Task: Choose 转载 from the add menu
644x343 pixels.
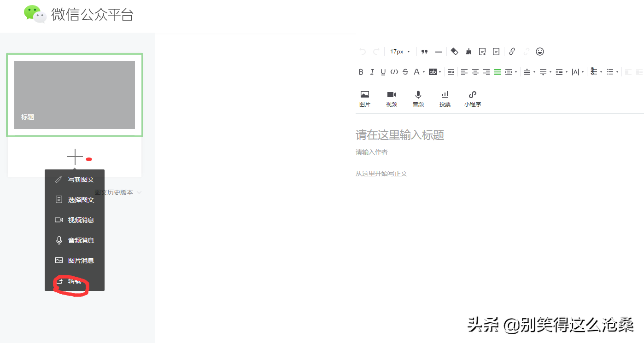Action: point(75,281)
